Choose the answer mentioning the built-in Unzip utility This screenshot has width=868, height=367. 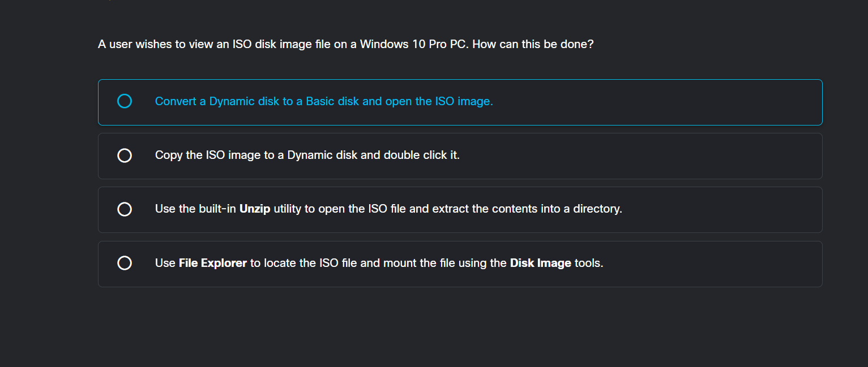(x=388, y=209)
